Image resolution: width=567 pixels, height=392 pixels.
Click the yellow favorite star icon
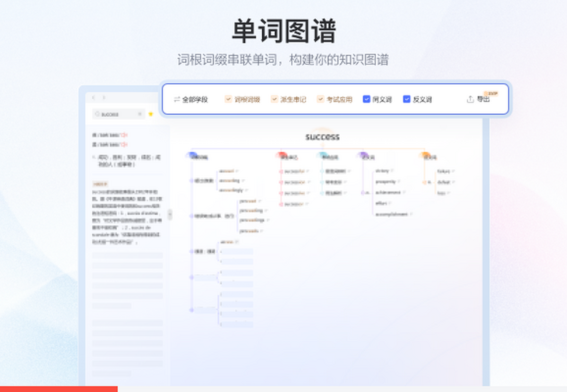coord(151,114)
